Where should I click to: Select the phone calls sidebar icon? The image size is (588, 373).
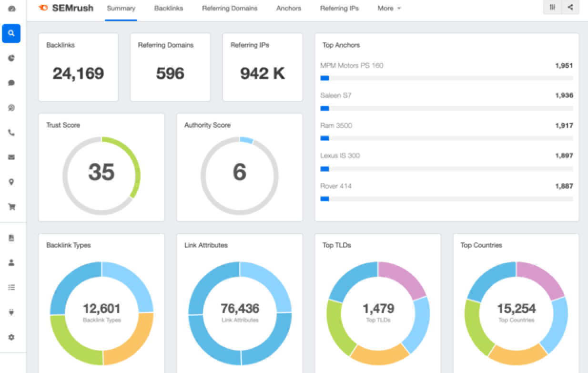coord(11,133)
